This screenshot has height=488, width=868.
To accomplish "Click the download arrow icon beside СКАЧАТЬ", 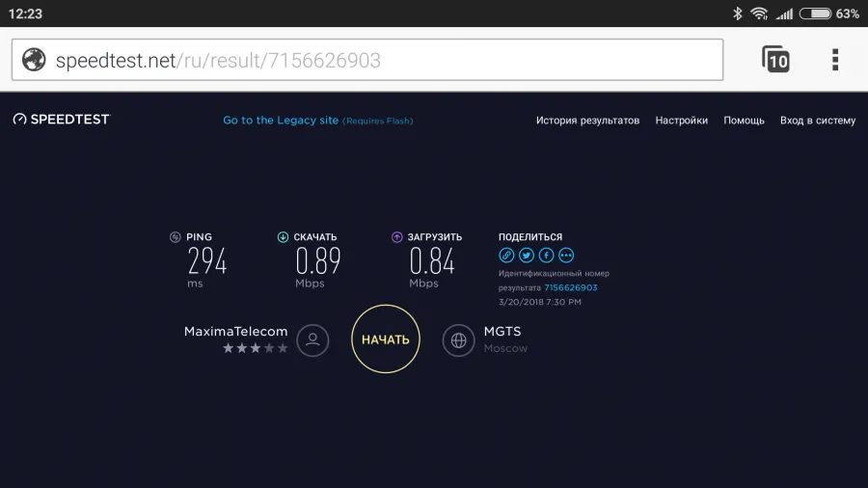I will [283, 237].
